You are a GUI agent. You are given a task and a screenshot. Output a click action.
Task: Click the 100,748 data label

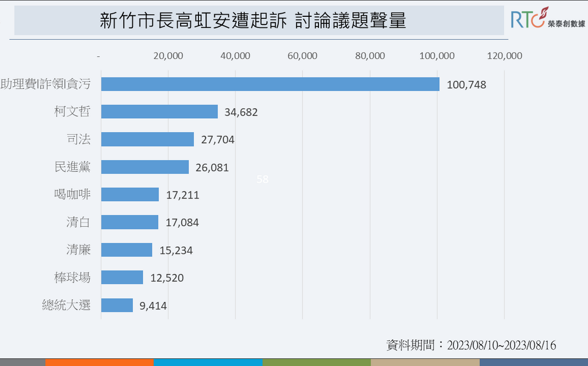pyautogui.click(x=466, y=85)
